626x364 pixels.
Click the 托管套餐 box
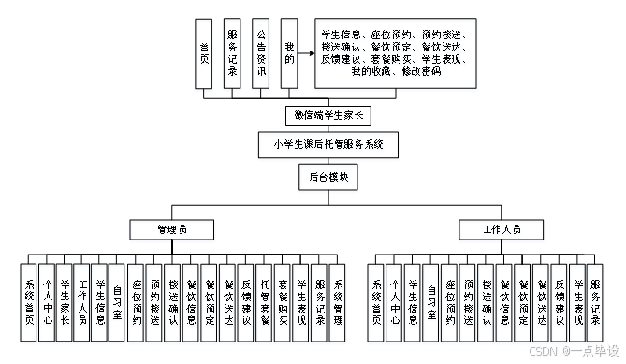tap(264, 302)
